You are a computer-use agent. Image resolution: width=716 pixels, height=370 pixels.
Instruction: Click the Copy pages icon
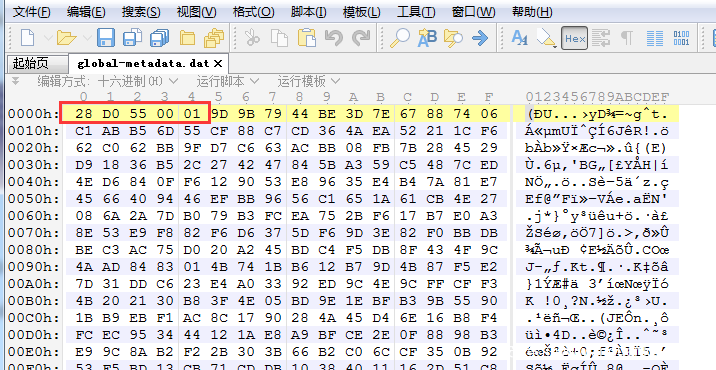(x=279, y=38)
